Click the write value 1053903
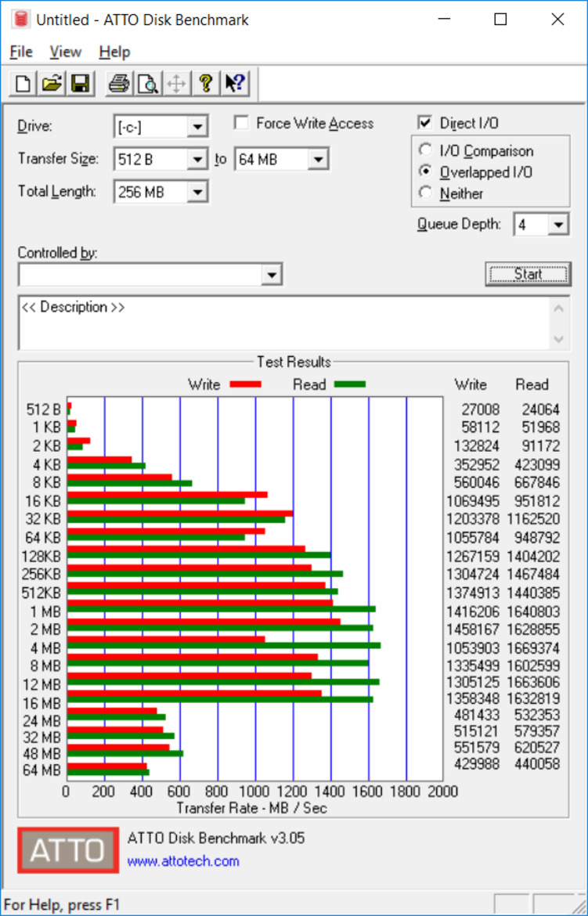The width and height of the screenshot is (588, 916). [473, 648]
